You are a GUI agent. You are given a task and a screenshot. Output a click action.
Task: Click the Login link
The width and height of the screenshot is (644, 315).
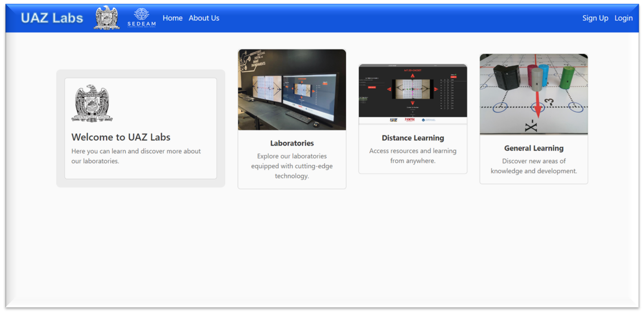click(x=623, y=18)
